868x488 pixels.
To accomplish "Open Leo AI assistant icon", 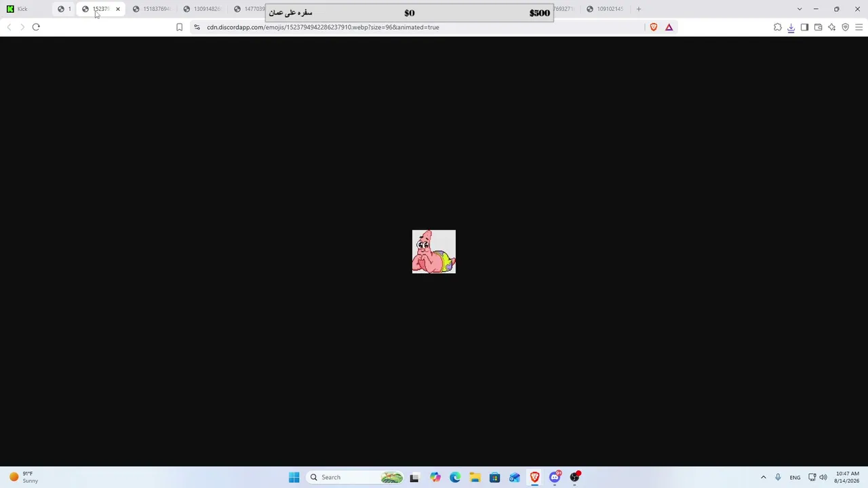I will click(832, 27).
